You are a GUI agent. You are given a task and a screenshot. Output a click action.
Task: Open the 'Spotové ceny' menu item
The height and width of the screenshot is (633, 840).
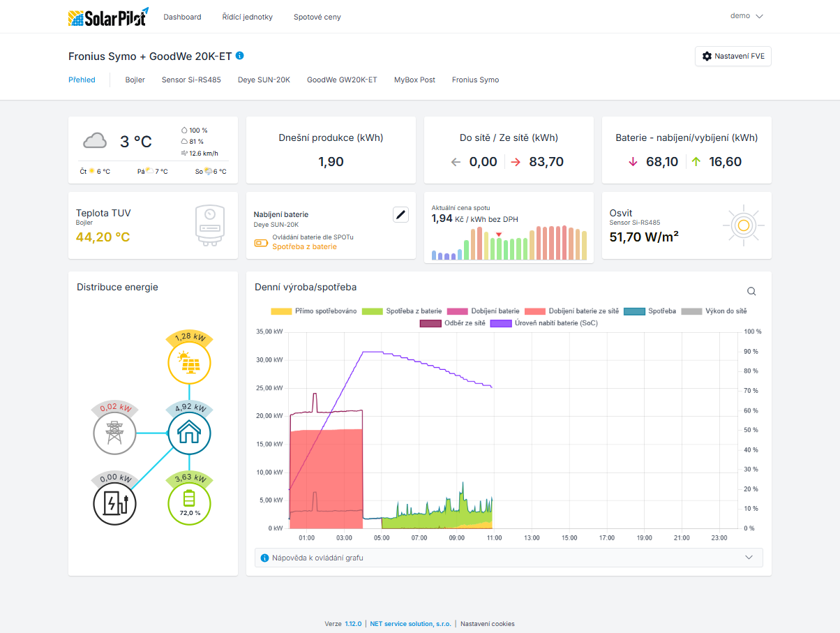pos(317,17)
